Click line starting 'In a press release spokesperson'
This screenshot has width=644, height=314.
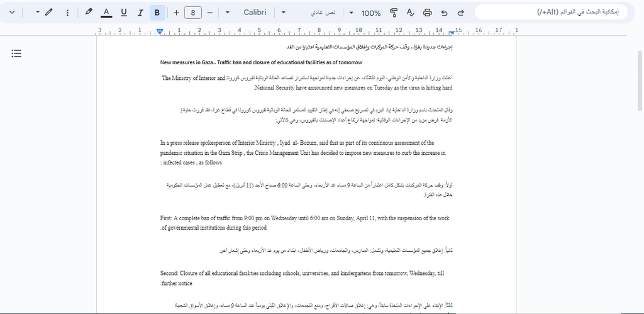tap(297, 143)
